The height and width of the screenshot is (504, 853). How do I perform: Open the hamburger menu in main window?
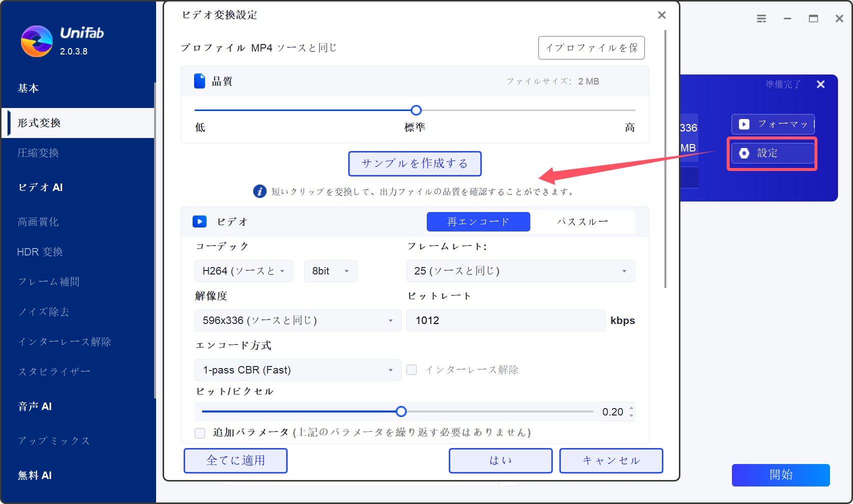(761, 18)
